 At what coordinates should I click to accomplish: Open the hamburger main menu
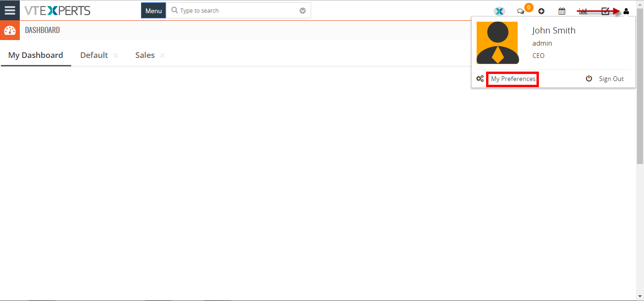(x=10, y=10)
